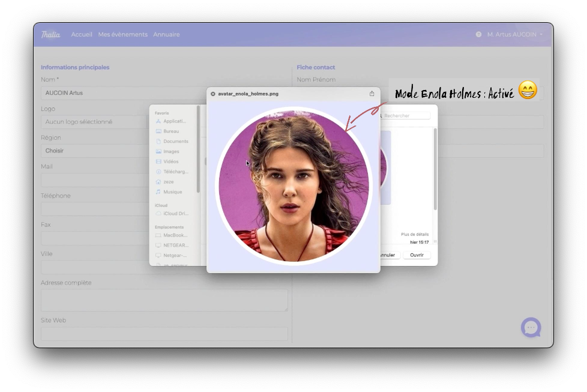Go to the Accueil page
The width and height of the screenshot is (587, 392).
click(x=82, y=35)
